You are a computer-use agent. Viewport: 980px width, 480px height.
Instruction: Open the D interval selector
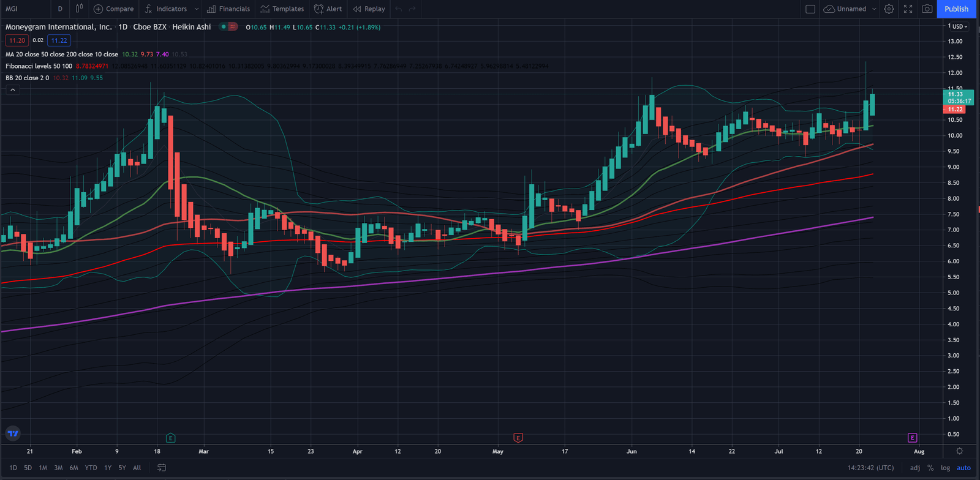(60, 9)
